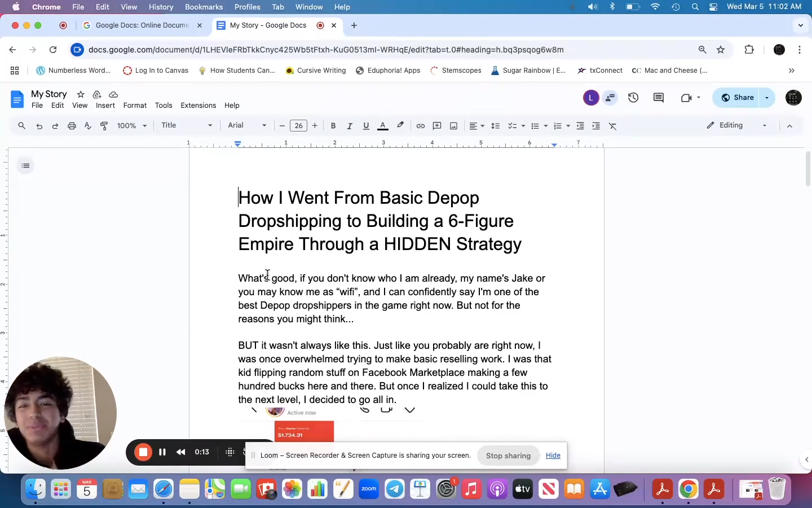The width and height of the screenshot is (812, 508).
Task: Toggle bold formatting
Action: click(333, 126)
